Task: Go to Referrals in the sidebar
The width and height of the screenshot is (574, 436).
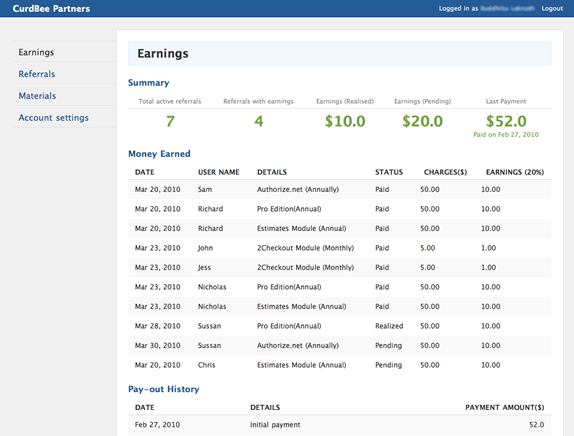Action: click(x=37, y=74)
